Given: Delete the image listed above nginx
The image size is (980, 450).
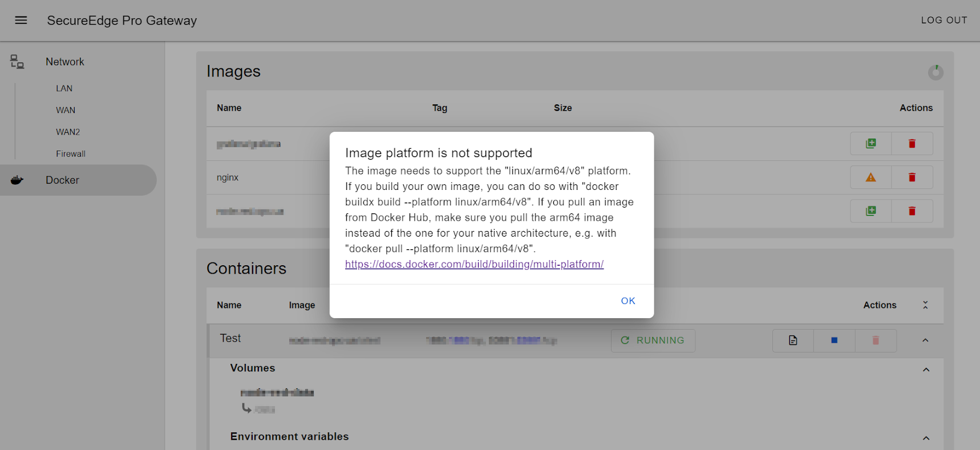Looking at the screenshot, I should (x=912, y=144).
